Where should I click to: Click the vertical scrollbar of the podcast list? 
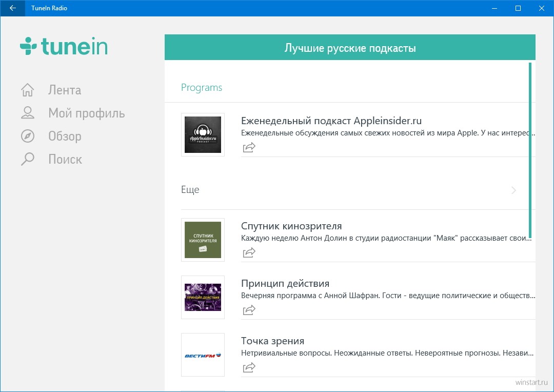[530, 150]
